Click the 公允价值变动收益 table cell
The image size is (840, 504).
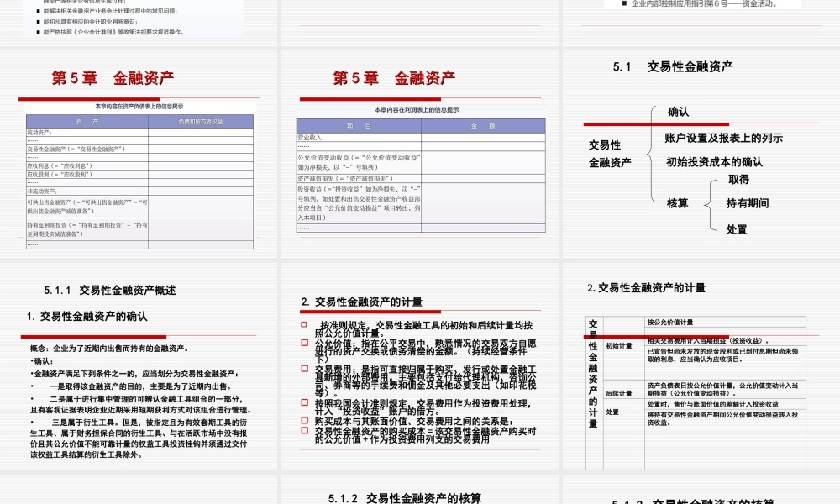tap(359, 162)
